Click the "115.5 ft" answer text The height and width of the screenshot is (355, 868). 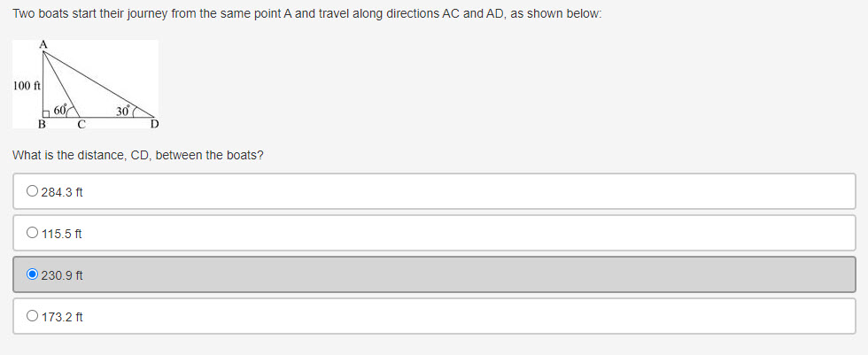coord(62,234)
